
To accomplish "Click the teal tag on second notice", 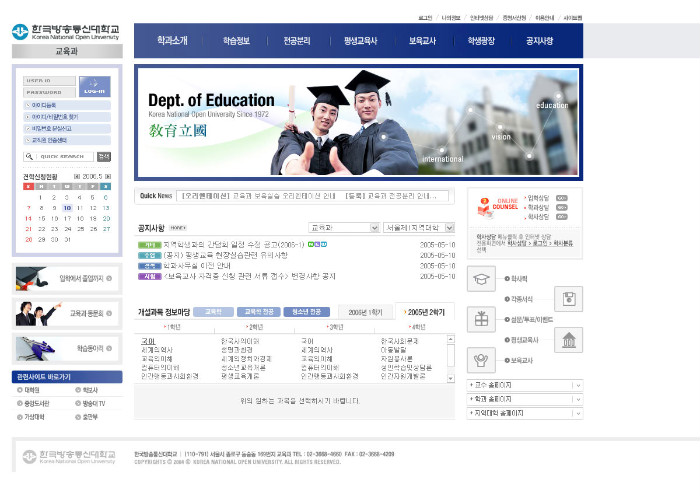I will click(150, 255).
